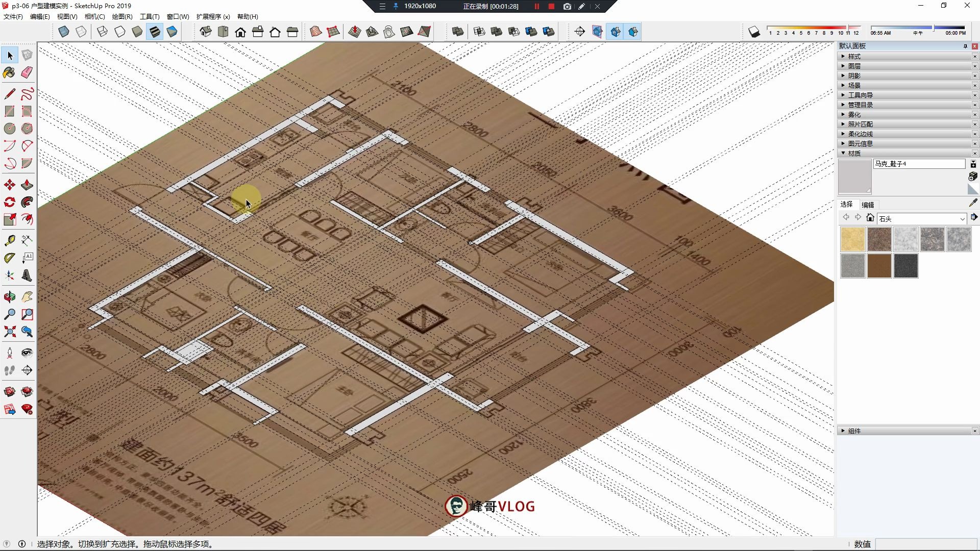Toggle X-ray face style
This screenshot has width=980, height=551.
(x=64, y=32)
